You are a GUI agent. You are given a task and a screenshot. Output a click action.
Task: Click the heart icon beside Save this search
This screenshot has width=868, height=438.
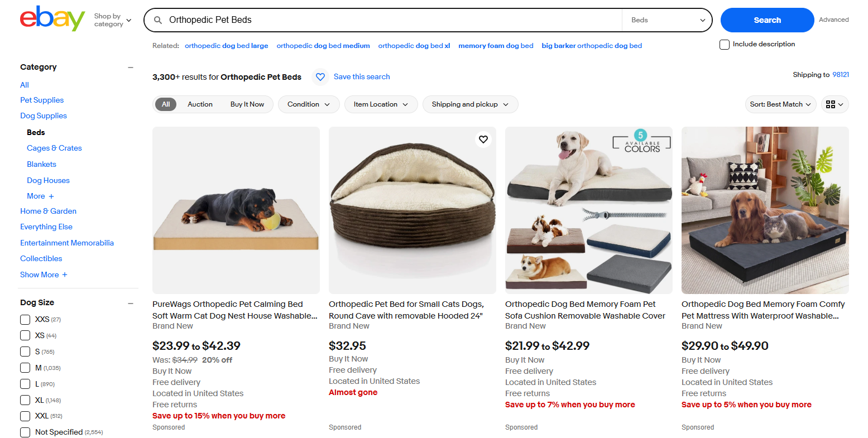click(x=320, y=76)
